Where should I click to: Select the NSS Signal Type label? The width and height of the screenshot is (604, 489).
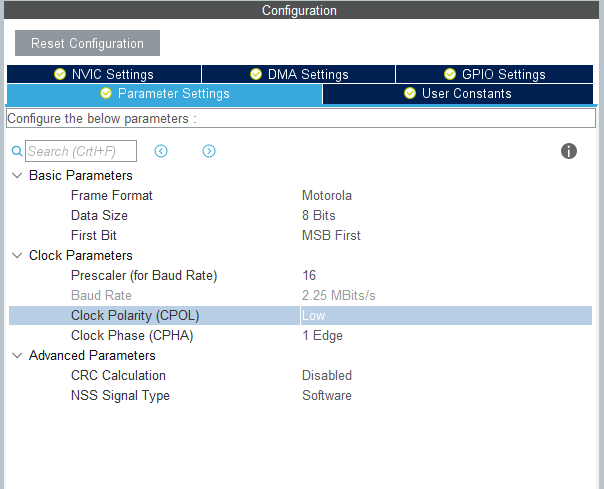[120, 395]
